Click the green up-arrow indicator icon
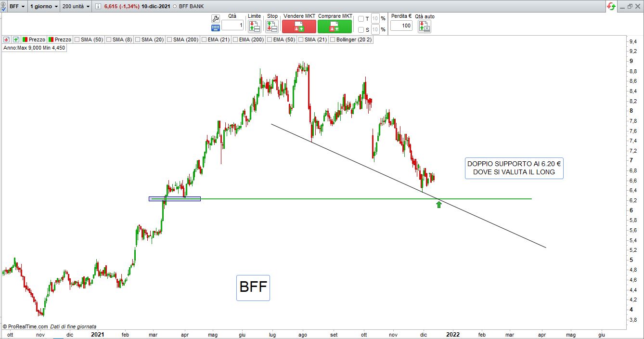644x339 pixels. coord(16,39)
